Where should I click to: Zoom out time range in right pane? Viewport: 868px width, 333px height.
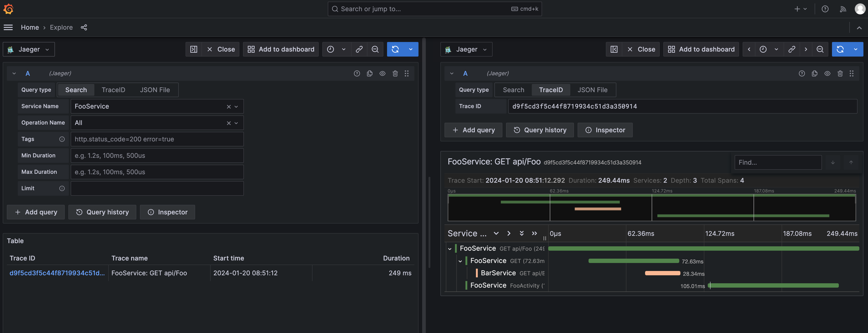[x=820, y=49]
